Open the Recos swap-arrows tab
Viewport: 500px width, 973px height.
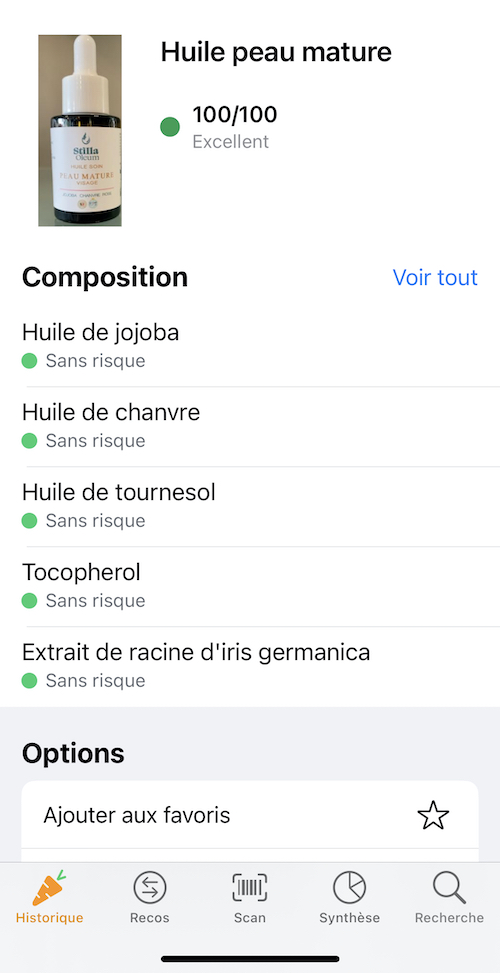(x=150, y=897)
